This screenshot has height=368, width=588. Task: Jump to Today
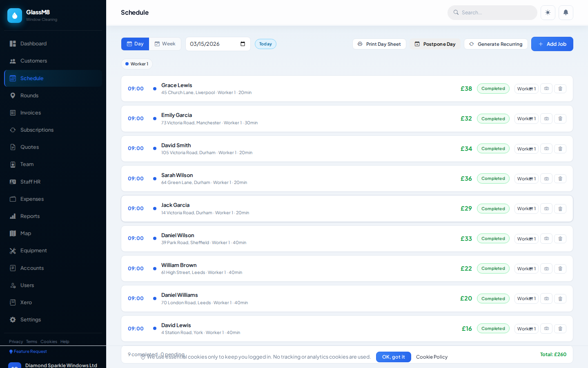265,44
